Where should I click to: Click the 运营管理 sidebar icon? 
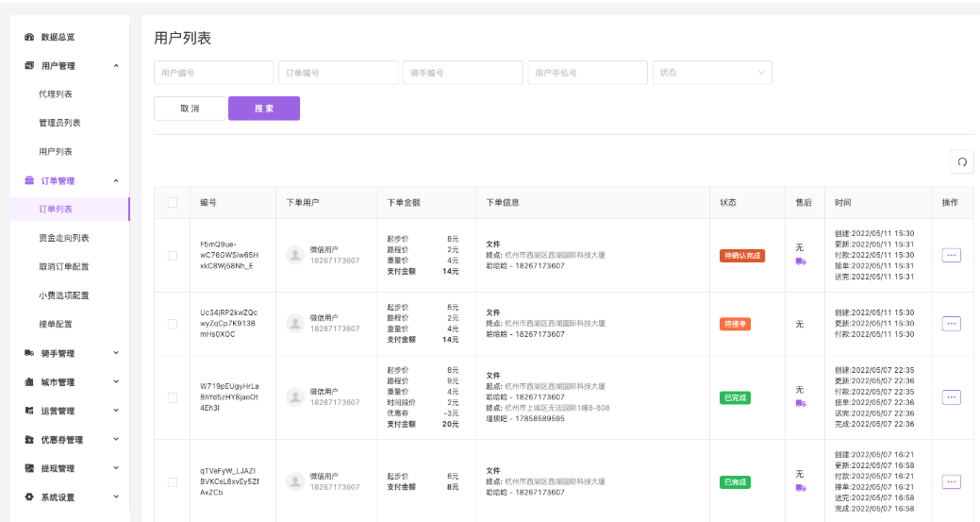tap(28, 411)
